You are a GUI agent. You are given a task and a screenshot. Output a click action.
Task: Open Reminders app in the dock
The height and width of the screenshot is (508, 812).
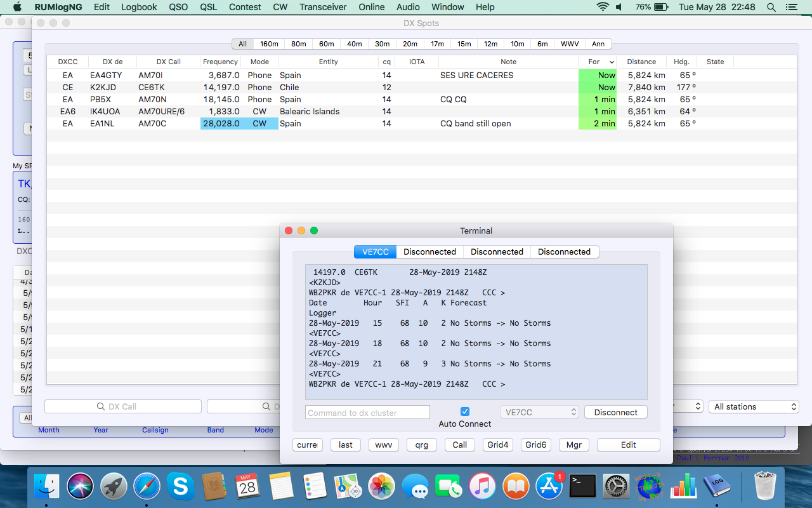tap(315, 487)
